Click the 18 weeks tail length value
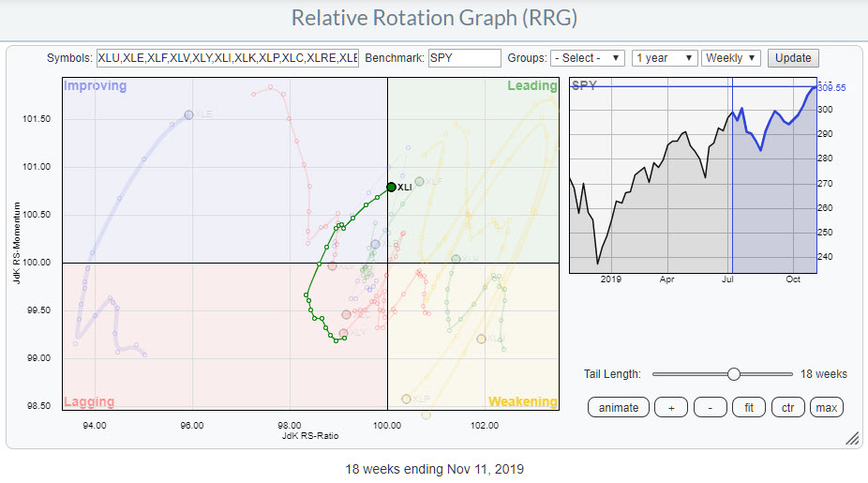This screenshot has width=868, height=483. 824,374
